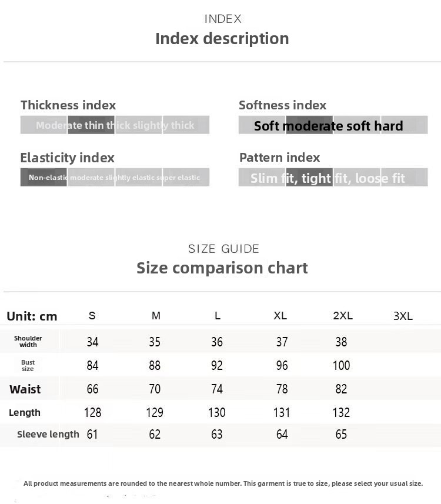Viewport: 441px width, 504px height.
Task: Select the 2XL size column header
Action: [x=343, y=316]
